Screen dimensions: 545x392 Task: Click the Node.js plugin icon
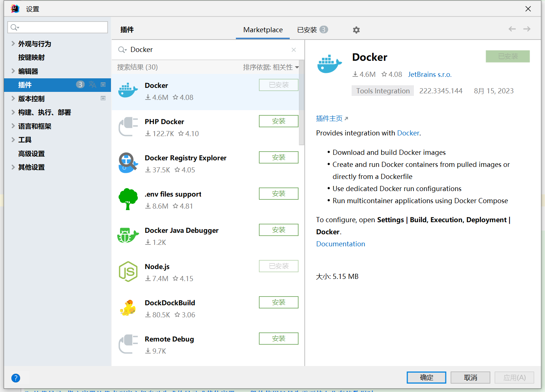point(128,272)
